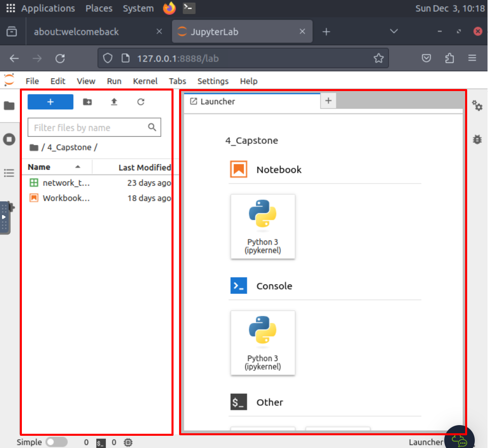This screenshot has height=448, width=488.
Task: Open the terminal launcher in top panel
Action: (x=189, y=8)
